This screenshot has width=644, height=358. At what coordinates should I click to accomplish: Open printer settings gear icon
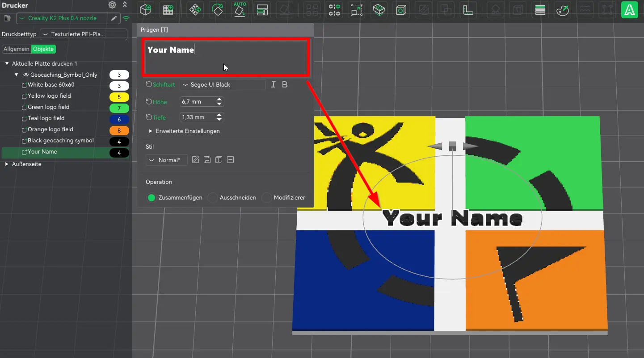click(x=112, y=5)
